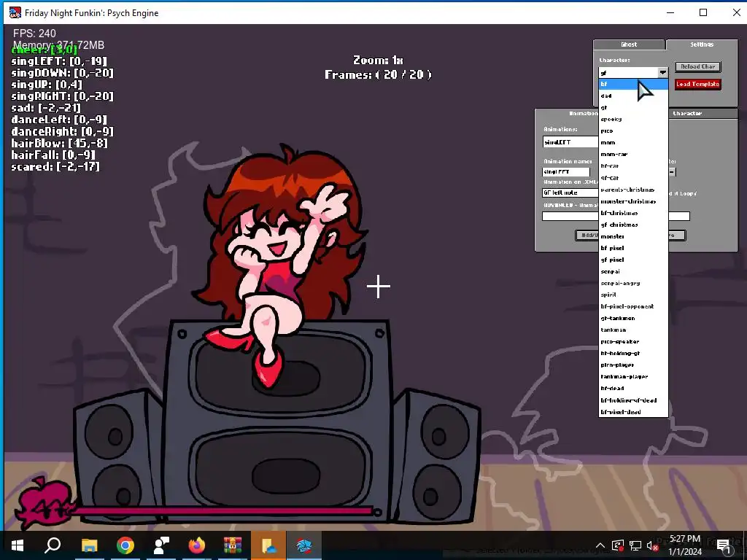Switch to the Settings tab
Screen dimensions: 747x560
pos(702,44)
